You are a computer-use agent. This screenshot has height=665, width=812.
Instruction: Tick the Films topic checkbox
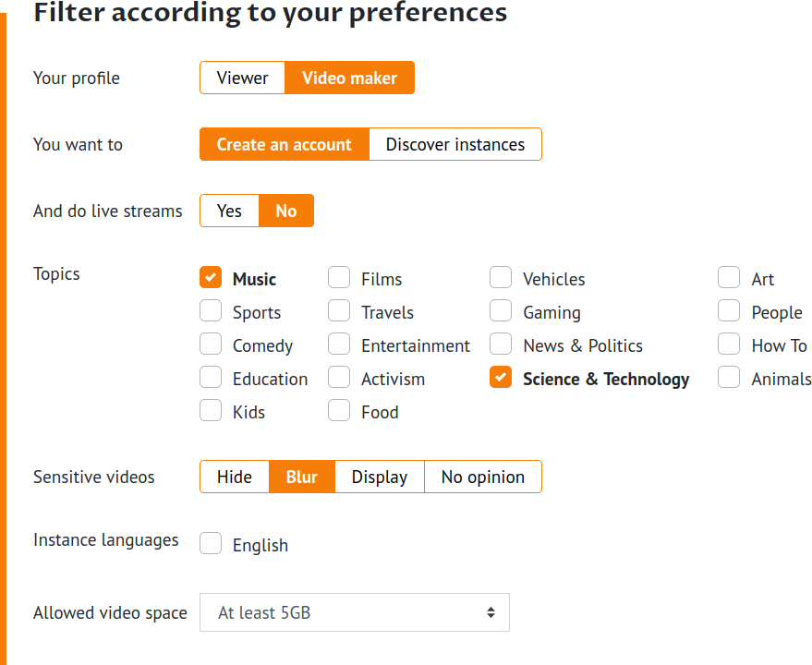pos(339,278)
